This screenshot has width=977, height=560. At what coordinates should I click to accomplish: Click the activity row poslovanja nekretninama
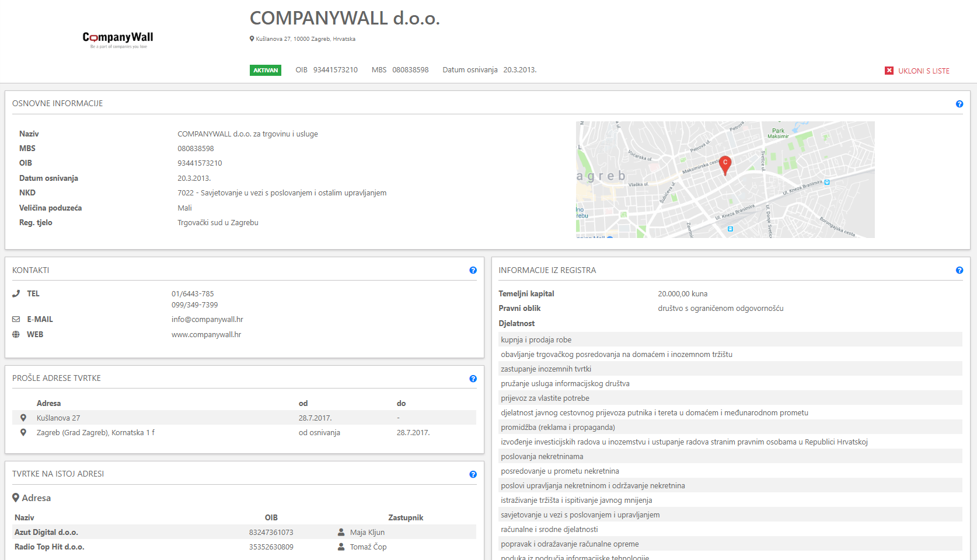(730, 456)
